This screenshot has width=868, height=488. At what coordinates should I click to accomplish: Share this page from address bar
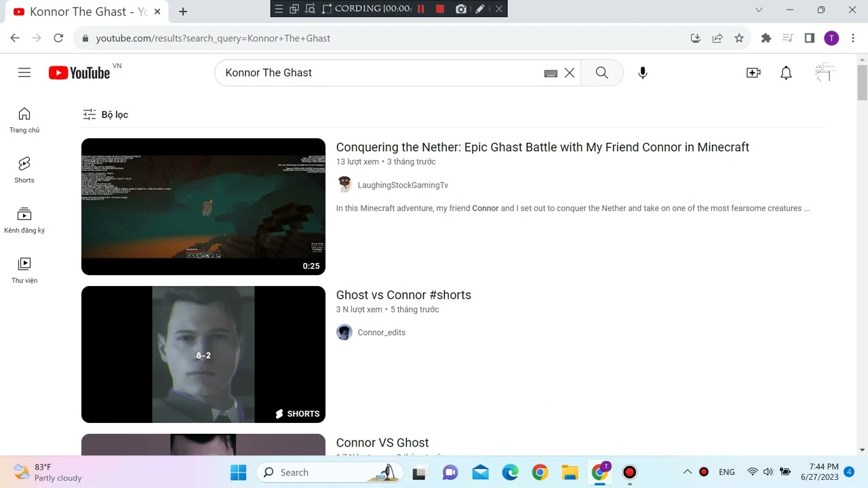[x=717, y=38]
